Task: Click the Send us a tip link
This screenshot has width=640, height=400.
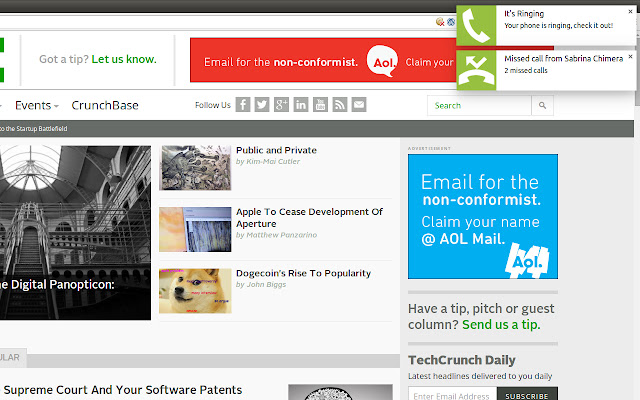Action: point(501,324)
